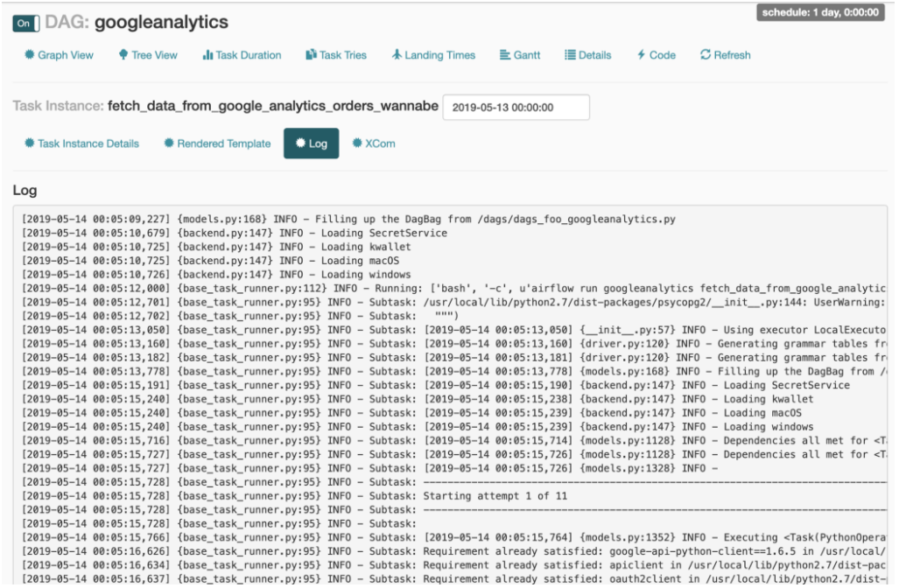Image resolution: width=899 pixels, height=588 pixels.
Task: Click the Landing Times plane icon
Action: coord(397,54)
